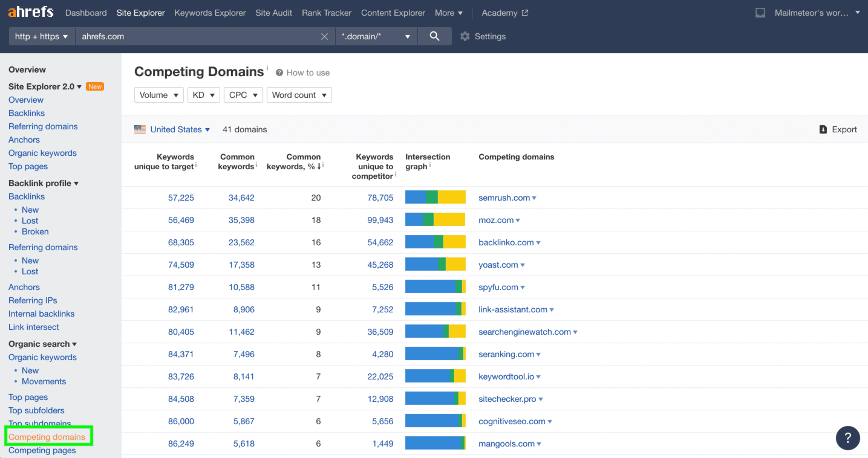Open the Settings gear
868x458 pixels.
[465, 36]
